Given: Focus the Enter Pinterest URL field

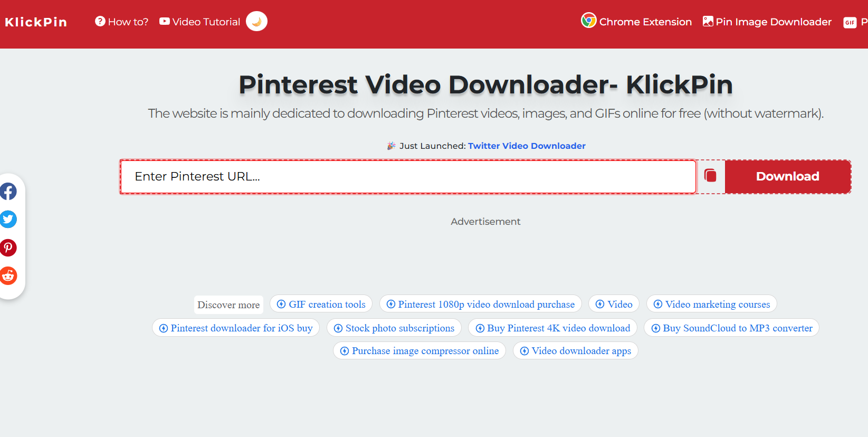Looking at the screenshot, I should click(407, 177).
